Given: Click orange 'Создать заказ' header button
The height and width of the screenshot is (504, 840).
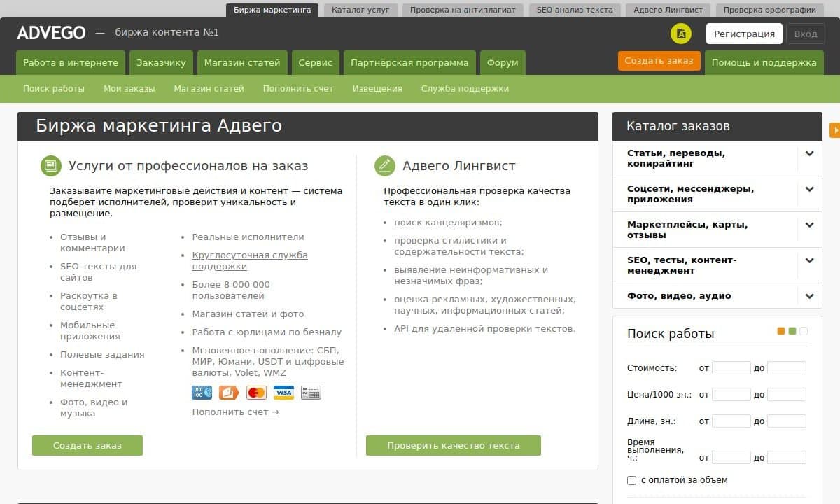Looking at the screenshot, I should coord(659,61).
